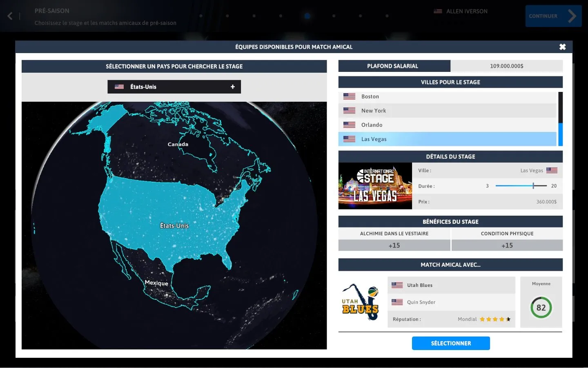Choose Orlando as the stage city
Screen dimensions: 588x368
click(x=372, y=125)
